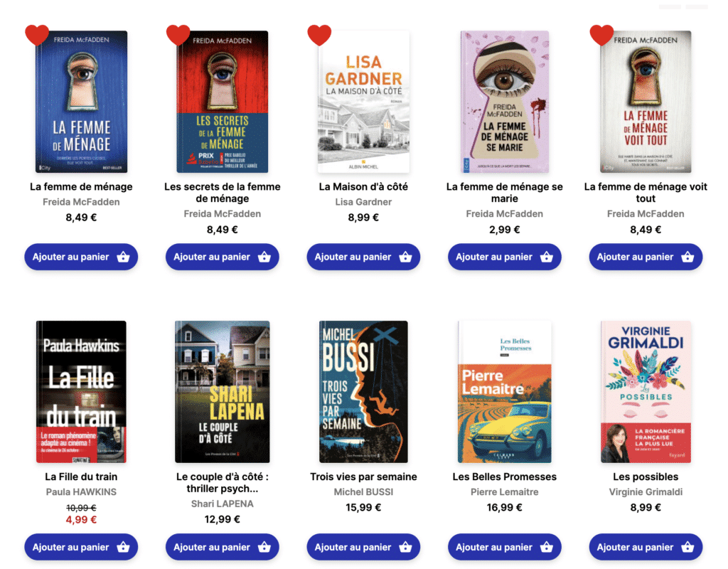Screen dimensions: 728x569
Task: Open Les possibles title link
Action: 646,477
